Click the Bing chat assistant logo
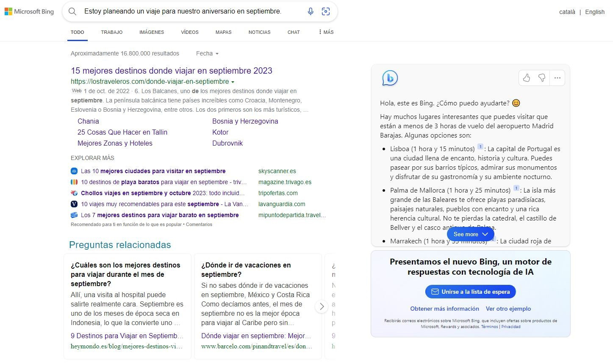 390,78
